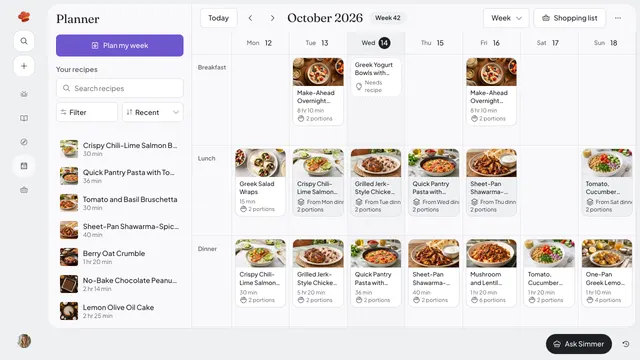This screenshot has width=640, height=360.
Task: Open the more options ellipsis menu
Action: click(618, 18)
